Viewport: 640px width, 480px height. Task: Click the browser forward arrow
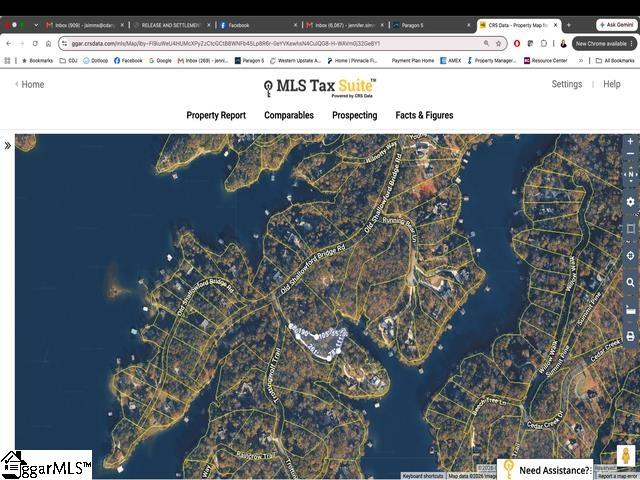click(x=22, y=43)
